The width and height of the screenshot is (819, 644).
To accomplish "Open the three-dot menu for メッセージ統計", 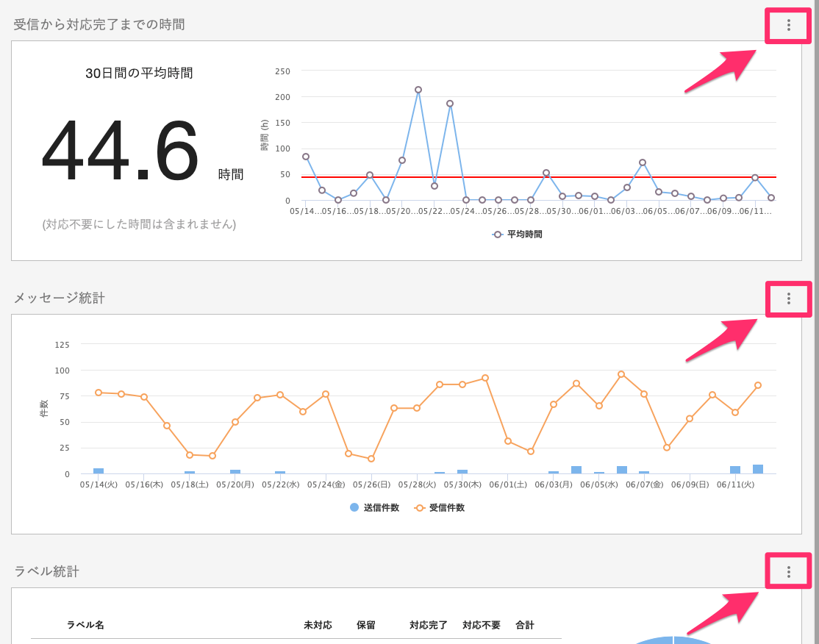I will [x=788, y=298].
